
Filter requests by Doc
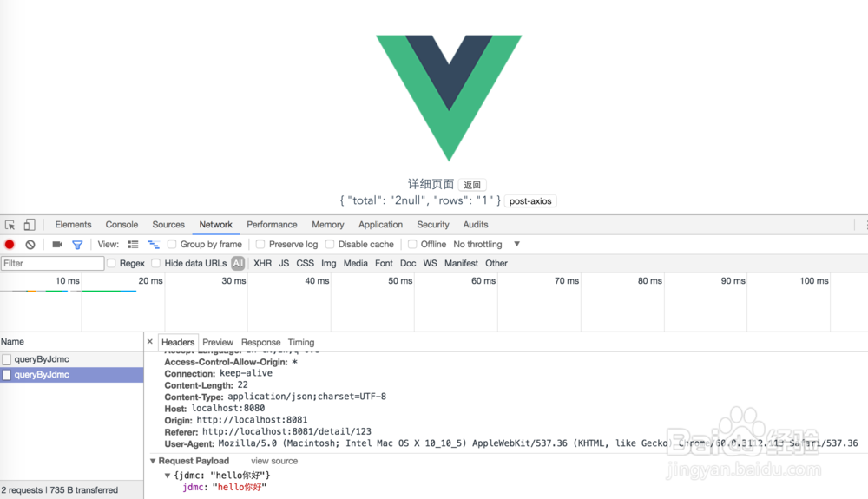[408, 263]
